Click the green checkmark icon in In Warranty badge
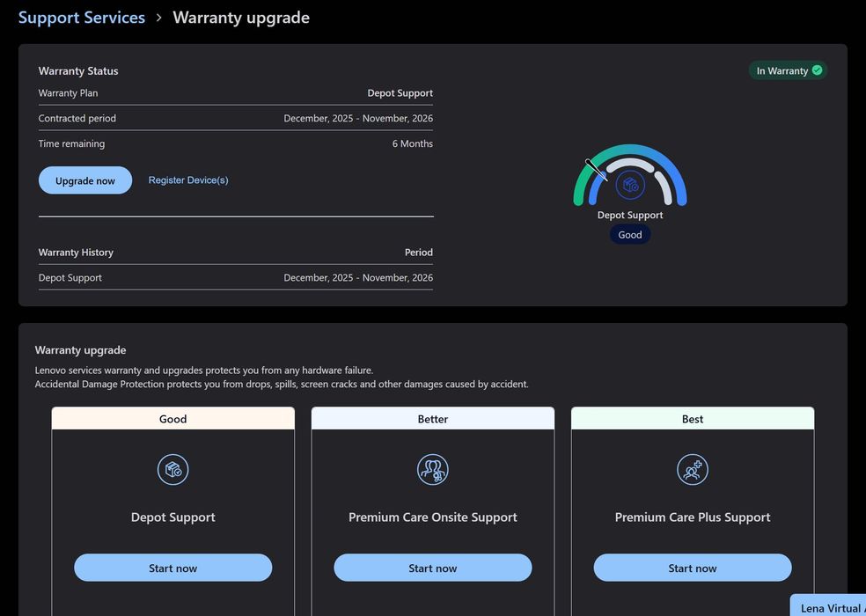The height and width of the screenshot is (616, 866). (x=818, y=70)
